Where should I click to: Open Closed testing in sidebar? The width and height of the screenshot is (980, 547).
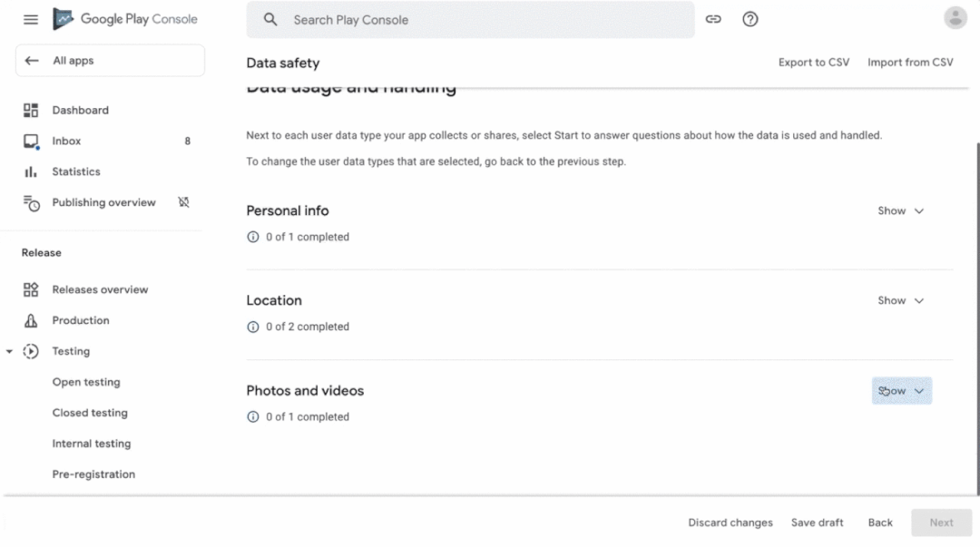90,413
